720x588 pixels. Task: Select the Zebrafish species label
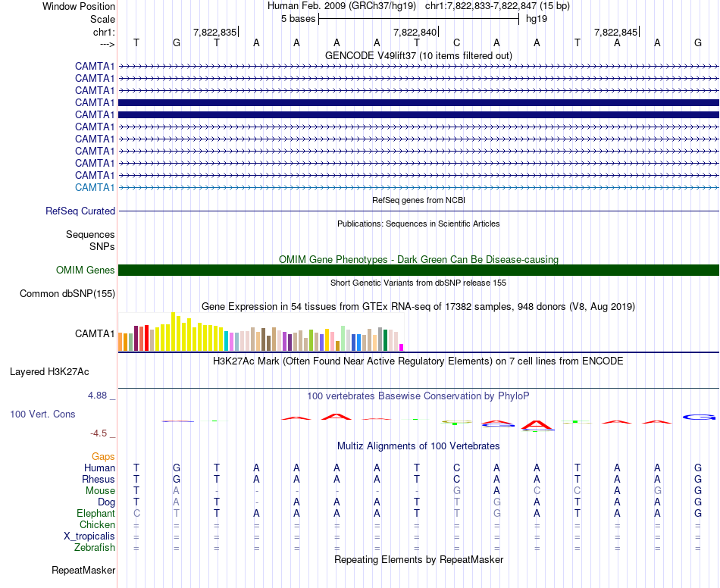pos(95,547)
